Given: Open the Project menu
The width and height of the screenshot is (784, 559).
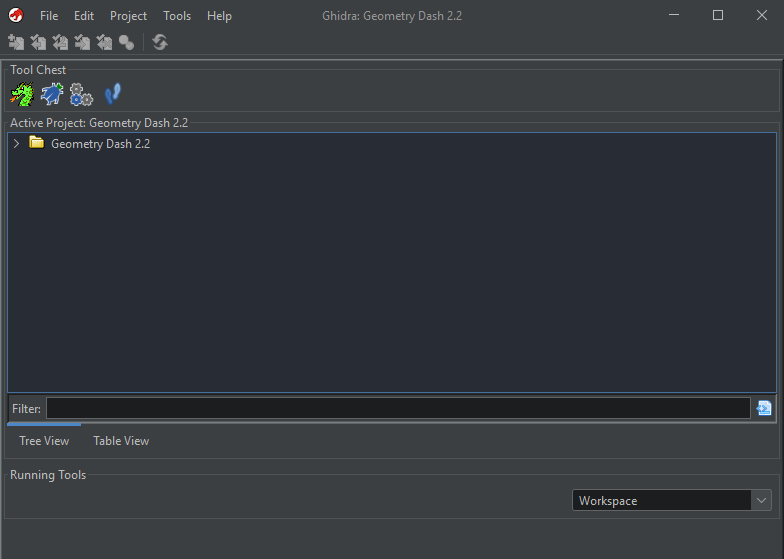Looking at the screenshot, I should click(x=128, y=16).
